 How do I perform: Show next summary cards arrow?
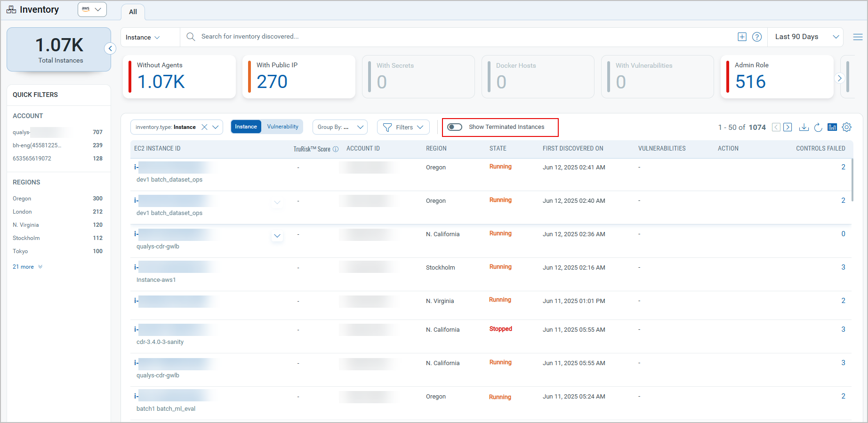click(839, 79)
